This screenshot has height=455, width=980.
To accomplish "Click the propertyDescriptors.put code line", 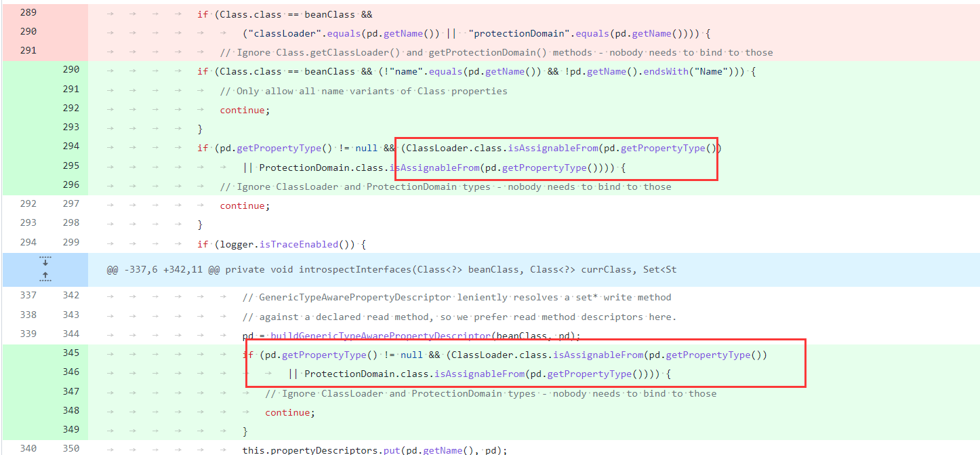I will [x=374, y=450].
